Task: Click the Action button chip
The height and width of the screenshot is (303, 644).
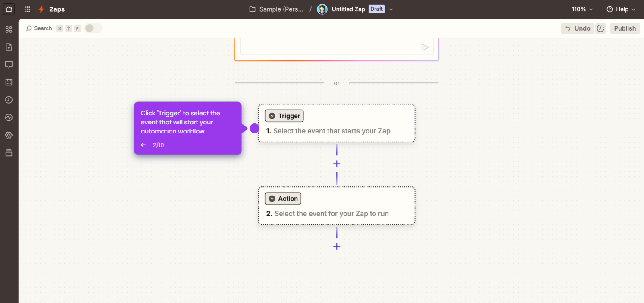Action: (x=283, y=199)
